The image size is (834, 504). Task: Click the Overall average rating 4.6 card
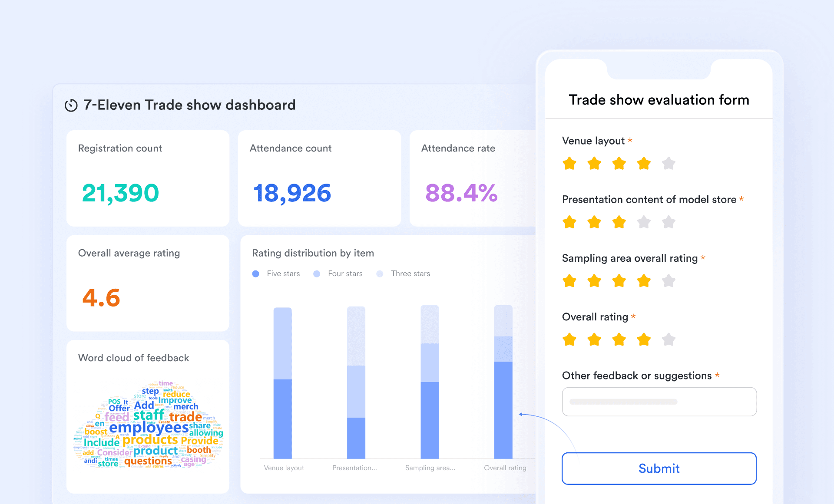[148, 283]
